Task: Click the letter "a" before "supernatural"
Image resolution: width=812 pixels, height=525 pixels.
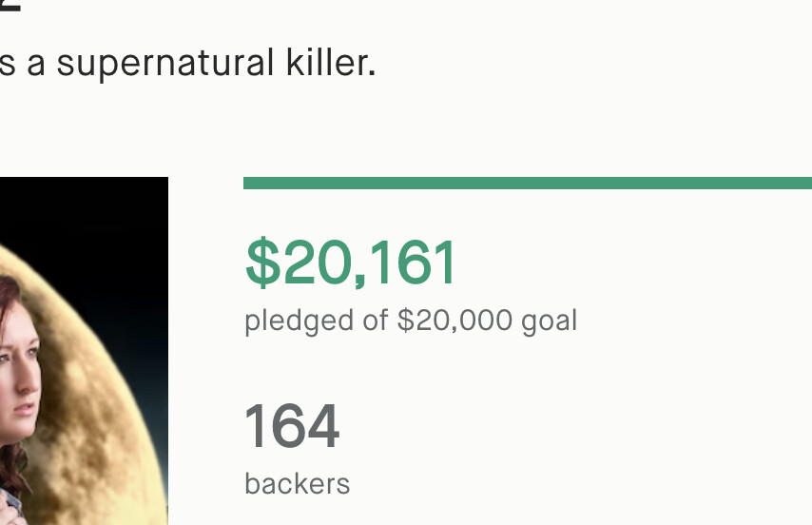Action: tap(36, 64)
